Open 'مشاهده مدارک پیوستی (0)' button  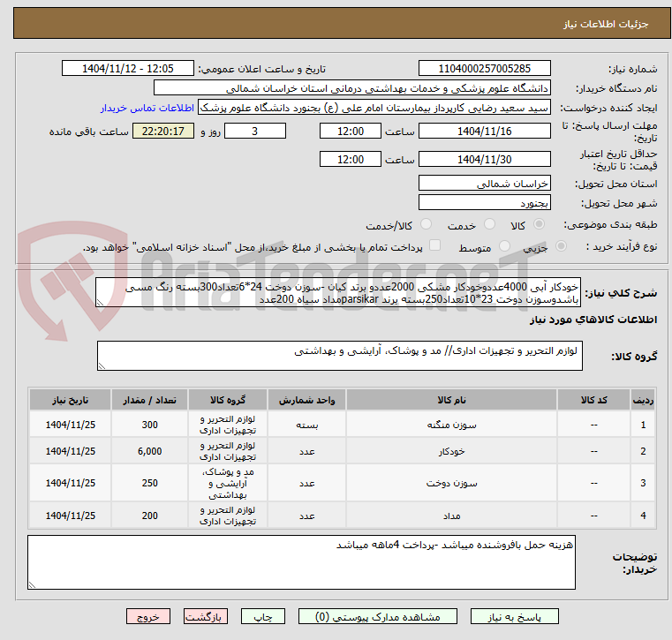378,616
